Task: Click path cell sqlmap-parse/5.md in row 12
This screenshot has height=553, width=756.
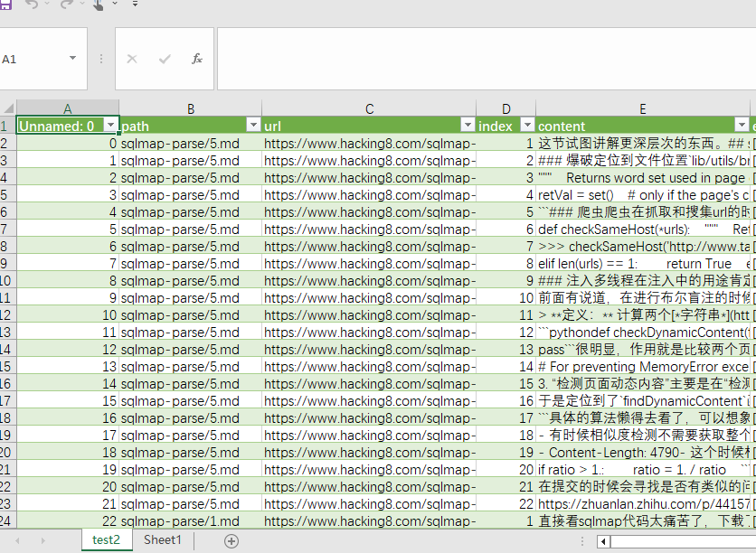Action: [x=191, y=315]
